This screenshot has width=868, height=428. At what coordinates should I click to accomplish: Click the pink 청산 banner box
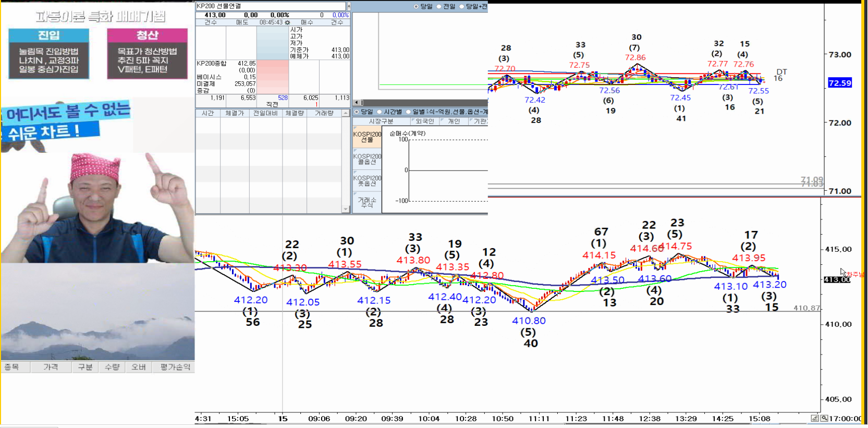147,54
